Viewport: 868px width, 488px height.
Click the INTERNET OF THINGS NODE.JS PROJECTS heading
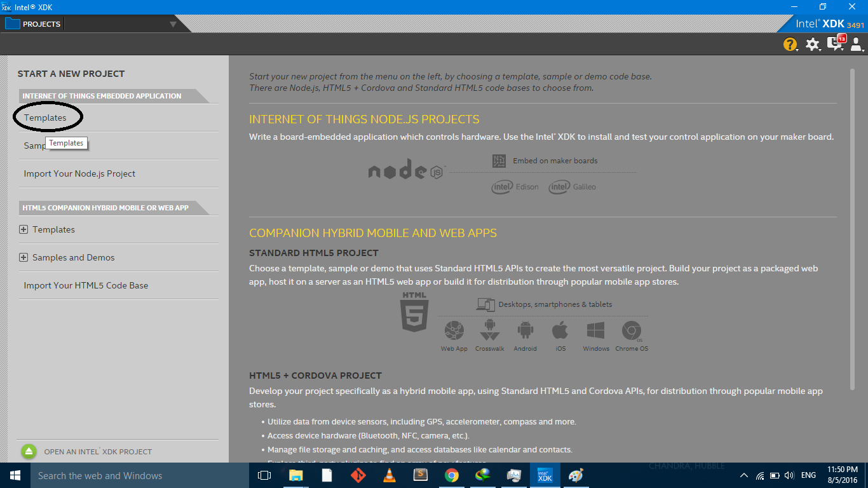364,119
